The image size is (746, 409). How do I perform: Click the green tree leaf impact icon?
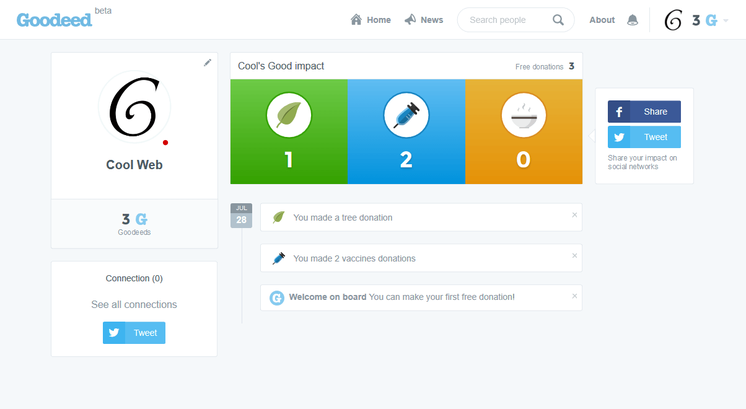coord(289,115)
